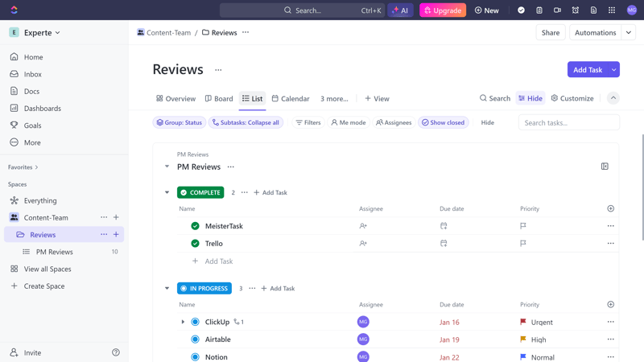Collapse PM Reviews list group
This screenshot has height=362, width=644.
167,167
